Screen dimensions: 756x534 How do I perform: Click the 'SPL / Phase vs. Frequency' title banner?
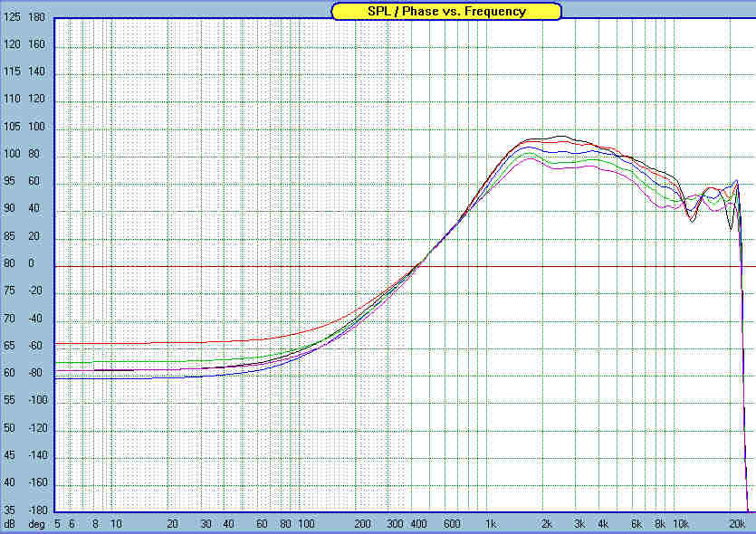(446, 11)
